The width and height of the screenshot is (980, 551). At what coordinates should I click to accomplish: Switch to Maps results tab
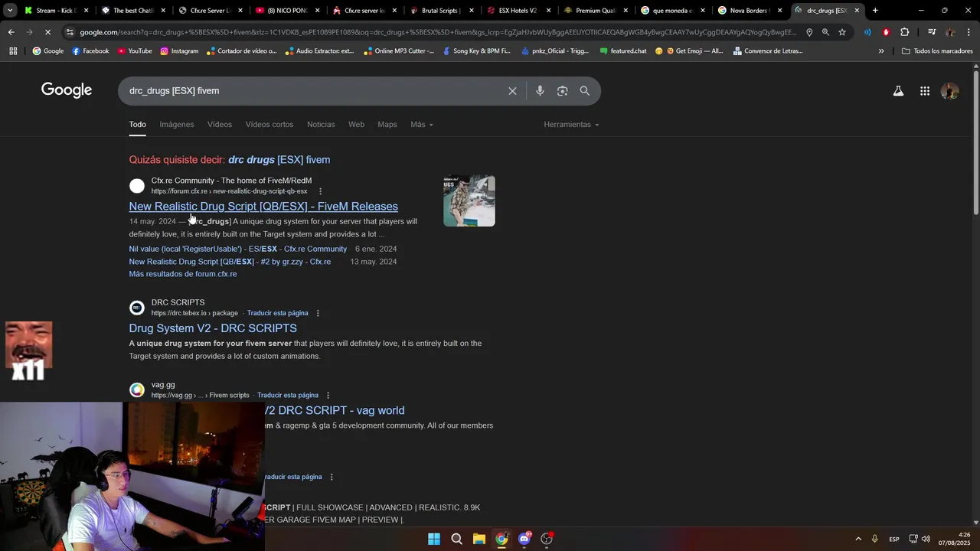(387, 125)
